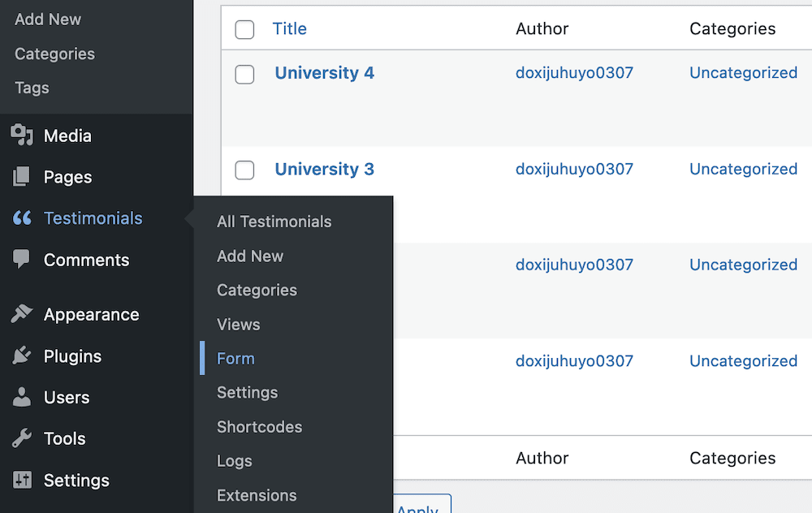
Task: Click the Testimonials quote mark icon
Action: pyautogui.click(x=22, y=218)
